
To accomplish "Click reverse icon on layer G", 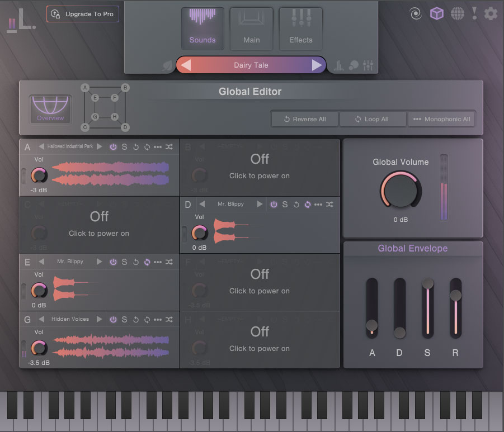I will [x=136, y=320].
